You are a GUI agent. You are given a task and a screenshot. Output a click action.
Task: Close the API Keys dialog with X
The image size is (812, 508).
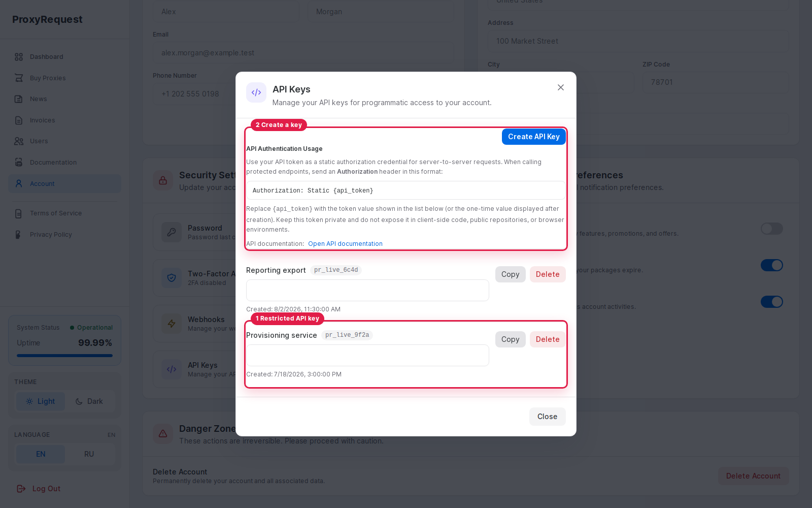561,87
